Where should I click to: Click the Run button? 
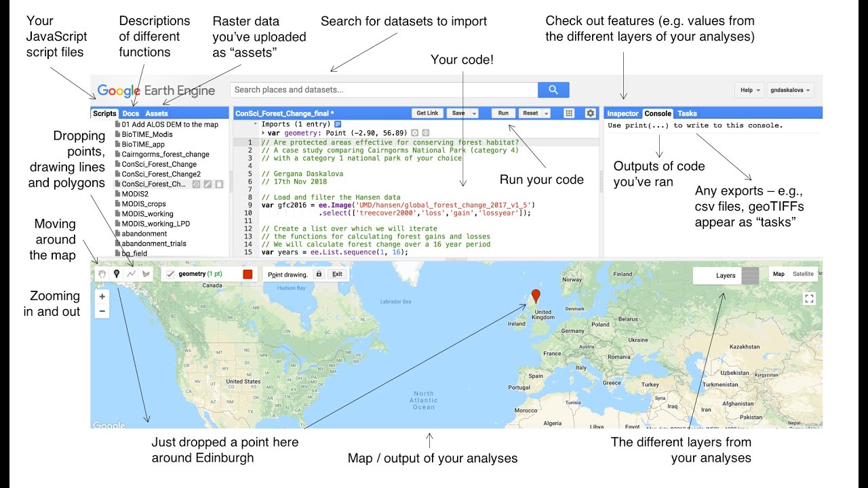503,113
